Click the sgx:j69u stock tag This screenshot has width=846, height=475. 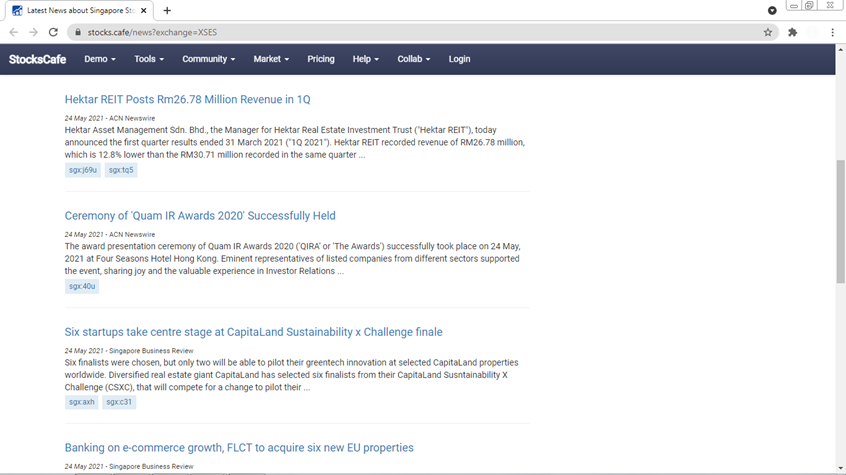pos(83,170)
